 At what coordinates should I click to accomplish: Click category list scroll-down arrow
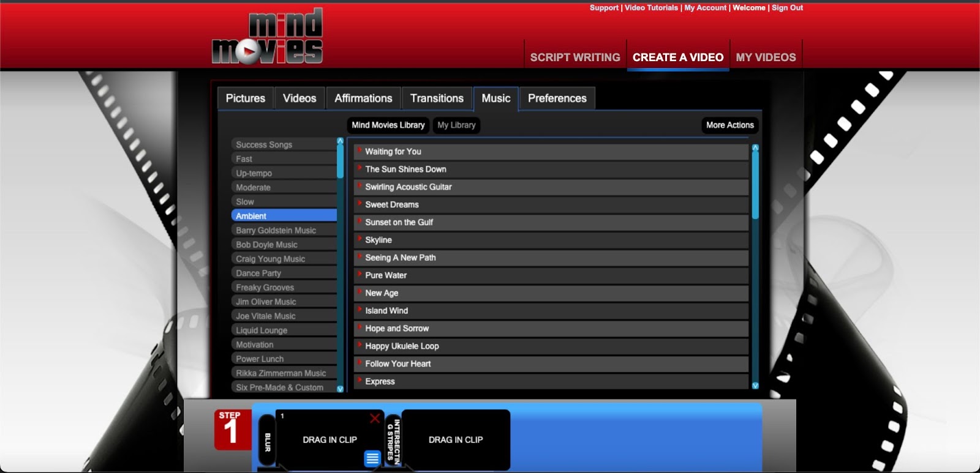point(340,389)
